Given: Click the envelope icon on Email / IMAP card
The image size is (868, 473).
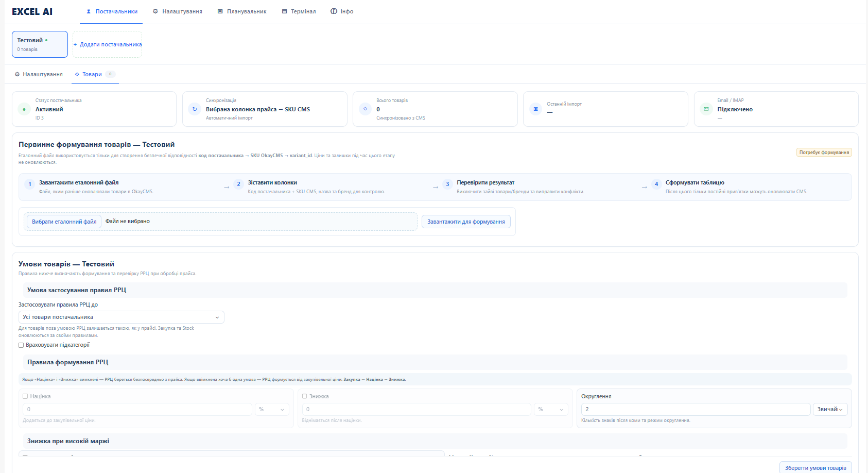Looking at the screenshot, I should 706,109.
